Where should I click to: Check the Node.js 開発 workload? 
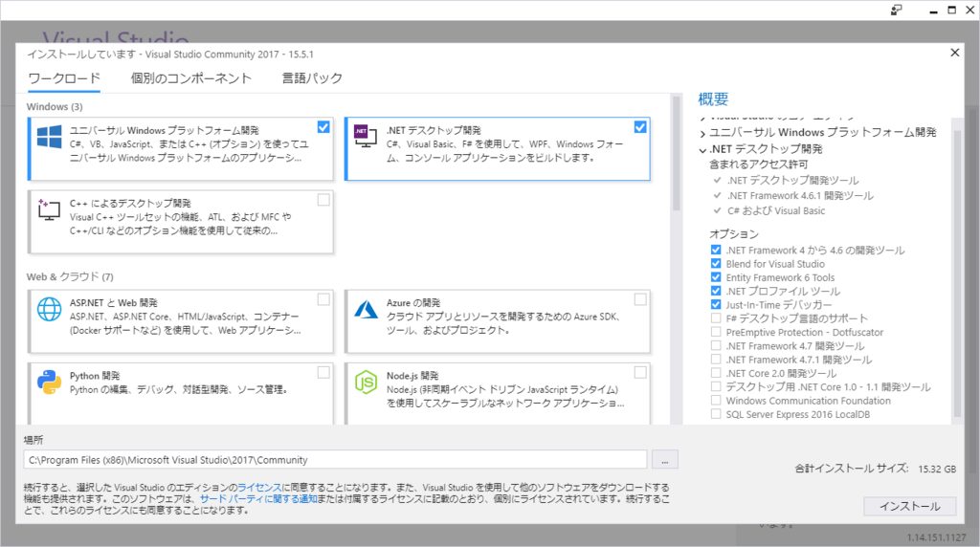click(x=640, y=372)
